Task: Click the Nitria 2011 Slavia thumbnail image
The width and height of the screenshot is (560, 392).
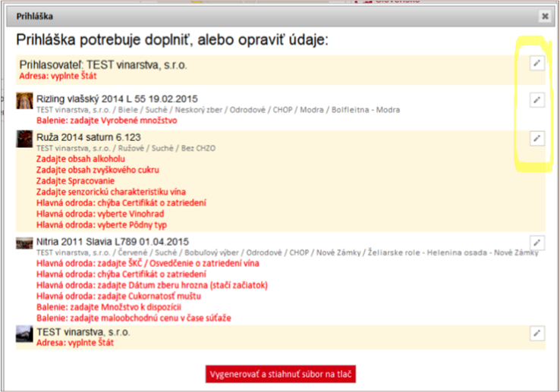Action: [24, 243]
